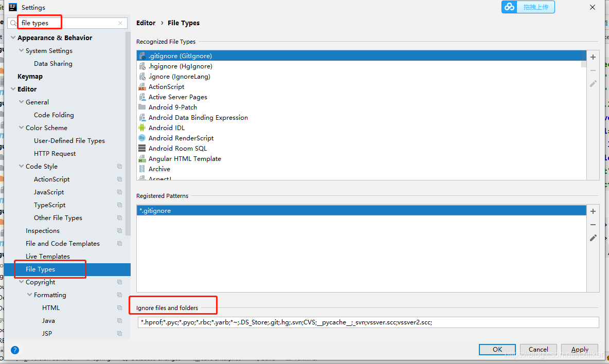Apply the settings changes
609x364 pixels.
click(580, 349)
